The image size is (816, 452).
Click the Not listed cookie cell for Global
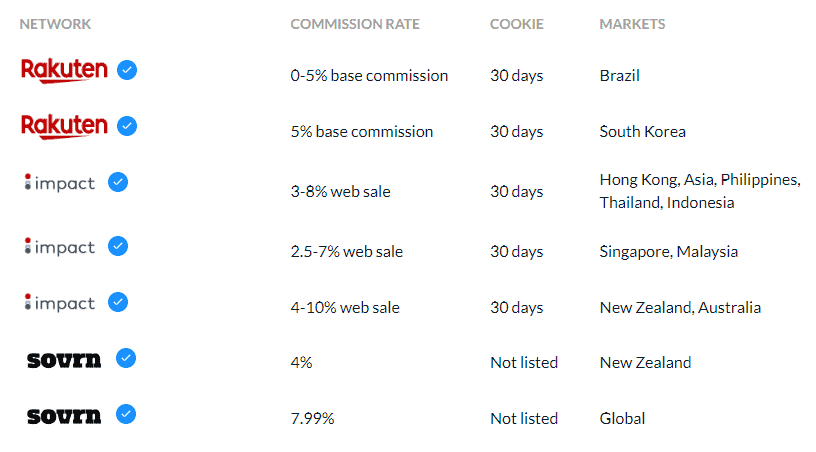click(524, 418)
